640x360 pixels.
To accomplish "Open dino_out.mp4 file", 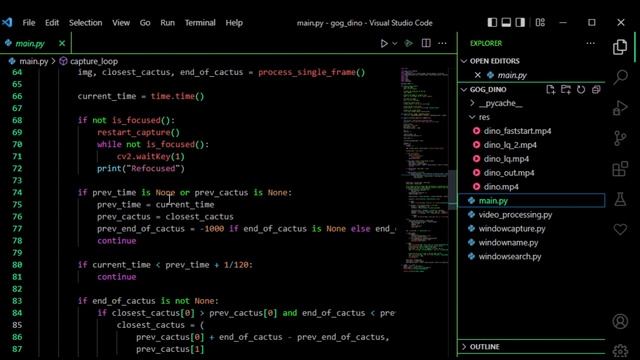I will (x=509, y=173).
